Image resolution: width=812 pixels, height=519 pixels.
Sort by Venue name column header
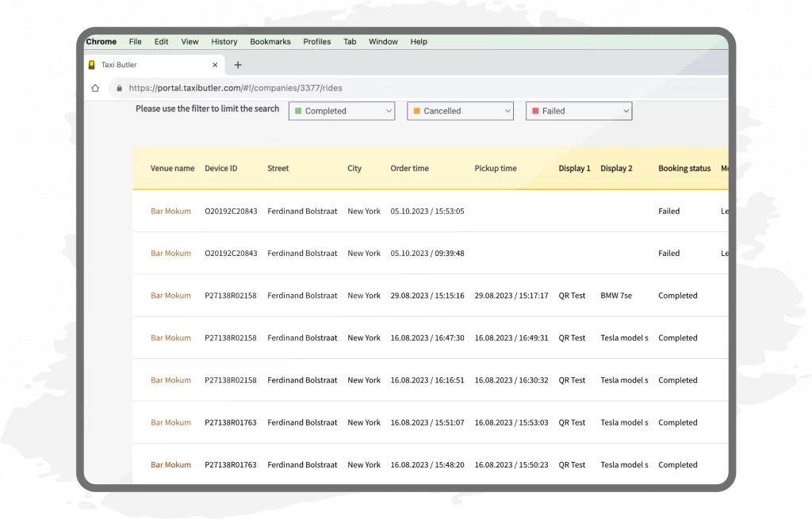click(x=172, y=168)
